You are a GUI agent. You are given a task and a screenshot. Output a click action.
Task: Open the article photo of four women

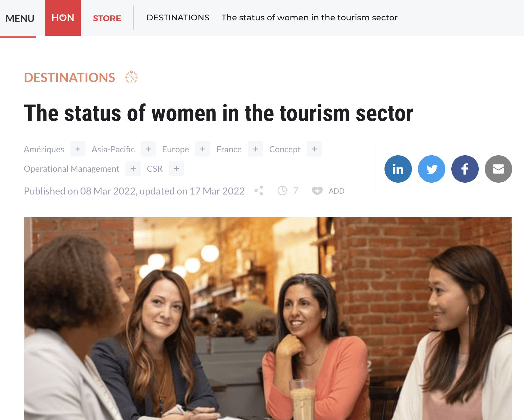tap(268, 318)
